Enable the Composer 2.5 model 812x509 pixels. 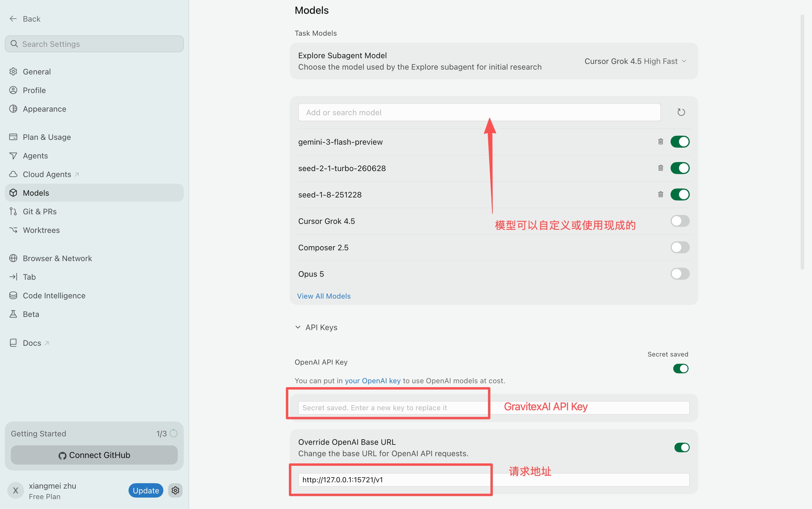pyautogui.click(x=680, y=247)
